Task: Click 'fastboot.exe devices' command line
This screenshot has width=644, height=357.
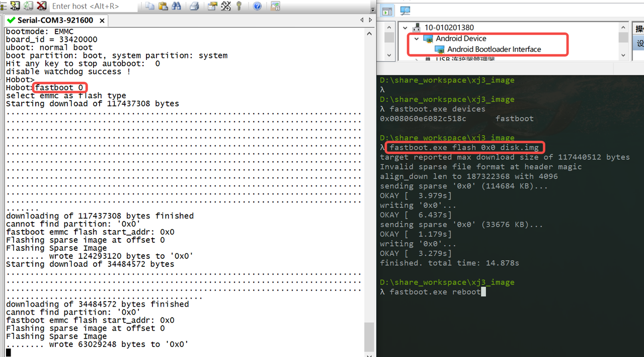Action: (x=437, y=109)
